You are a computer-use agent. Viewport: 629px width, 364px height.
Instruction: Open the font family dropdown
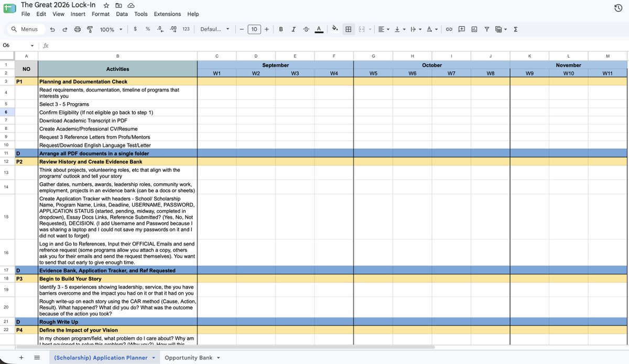tap(215, 29)
